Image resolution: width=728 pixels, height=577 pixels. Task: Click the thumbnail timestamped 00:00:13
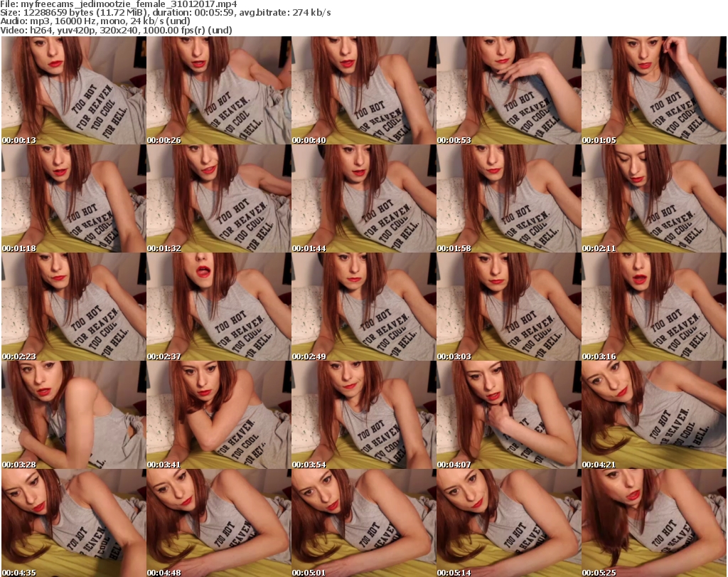pos(73,90)
